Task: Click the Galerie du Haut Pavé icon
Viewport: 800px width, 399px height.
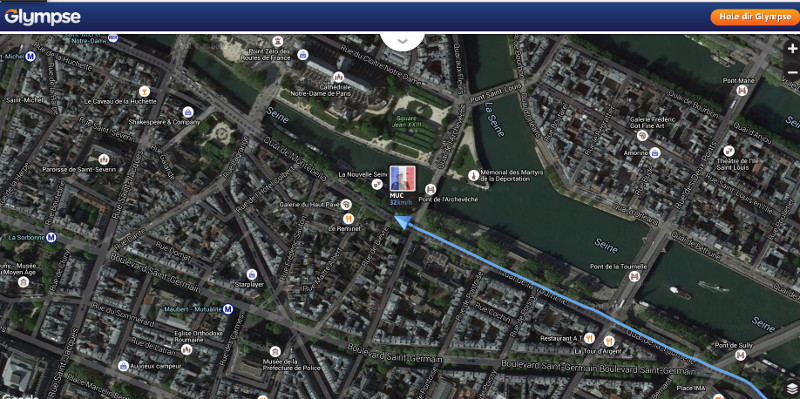Action: tap(346, 205)
